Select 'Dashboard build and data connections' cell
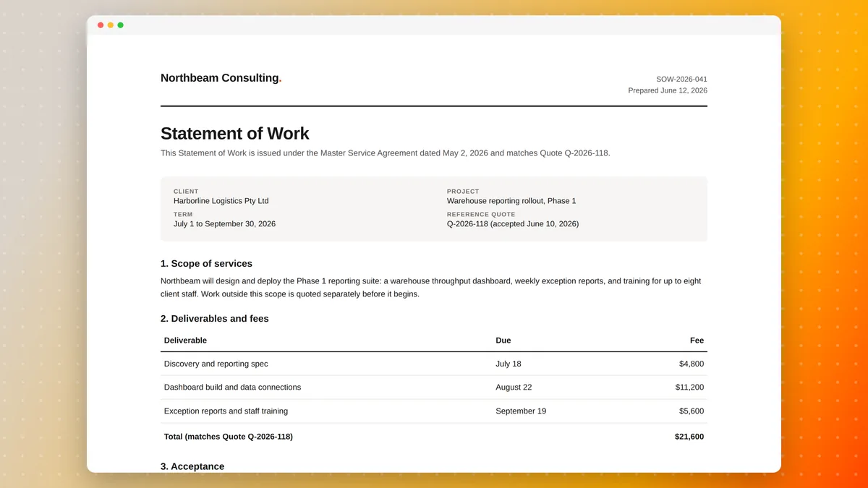The image size is (868, 488). 232,388
